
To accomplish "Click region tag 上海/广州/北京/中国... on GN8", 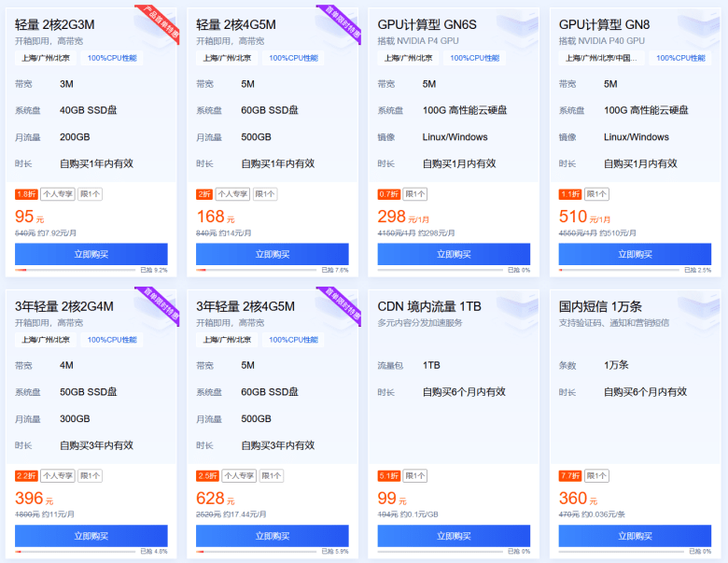I will 601,58.
